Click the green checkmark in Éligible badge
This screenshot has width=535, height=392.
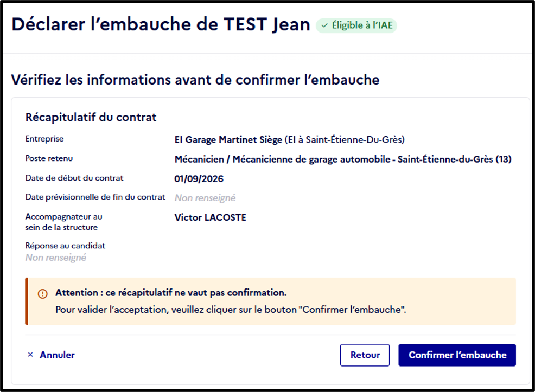(324, 25)
